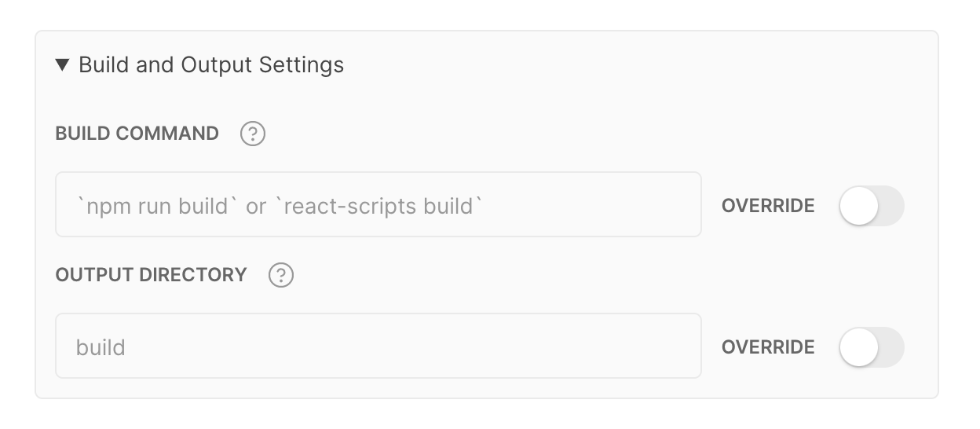
Task: Click the OUTPUT DIRECTORY label
Action: point(152,276)
